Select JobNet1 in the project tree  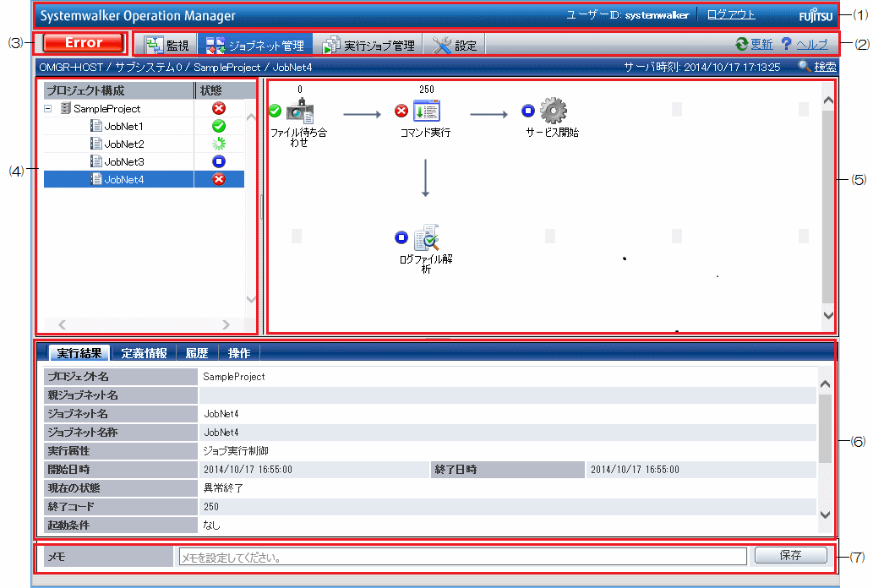123,126
